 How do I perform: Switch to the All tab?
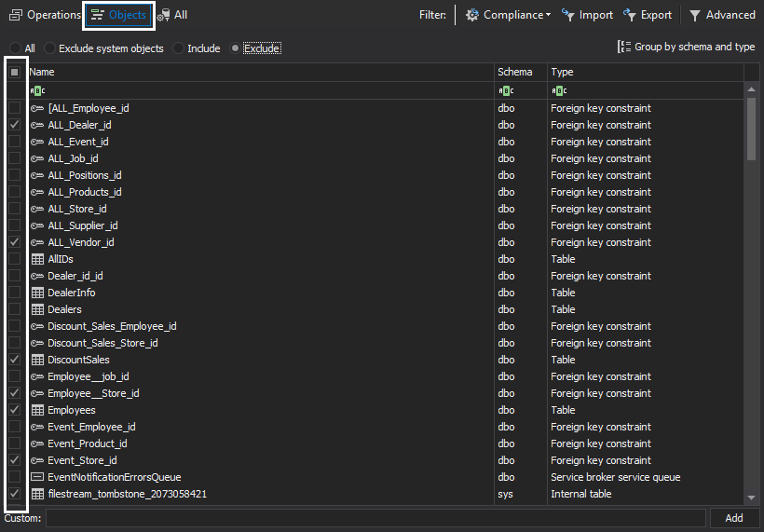tap(172, 15)
